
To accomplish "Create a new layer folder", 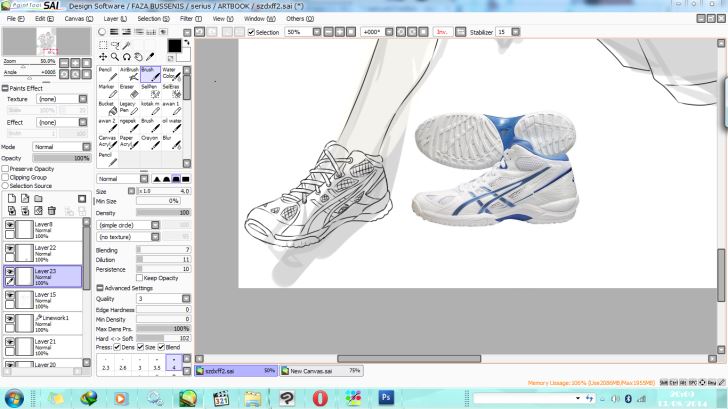I will click(39, 199).
